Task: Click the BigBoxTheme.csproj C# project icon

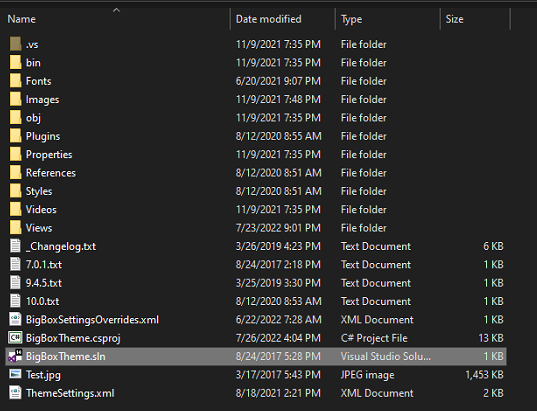Action: point(15,338)
